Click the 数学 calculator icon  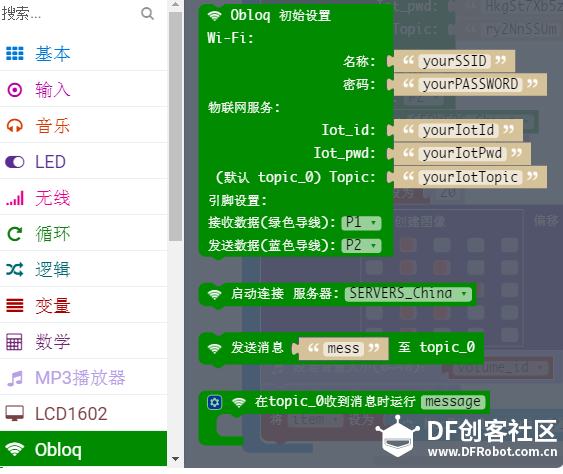(x=14, y=341)
